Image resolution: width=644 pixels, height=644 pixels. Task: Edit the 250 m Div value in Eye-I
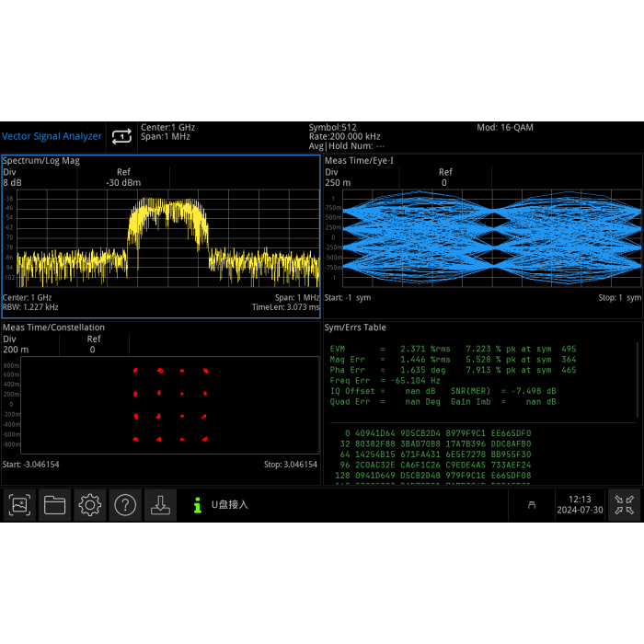[338, 182]
